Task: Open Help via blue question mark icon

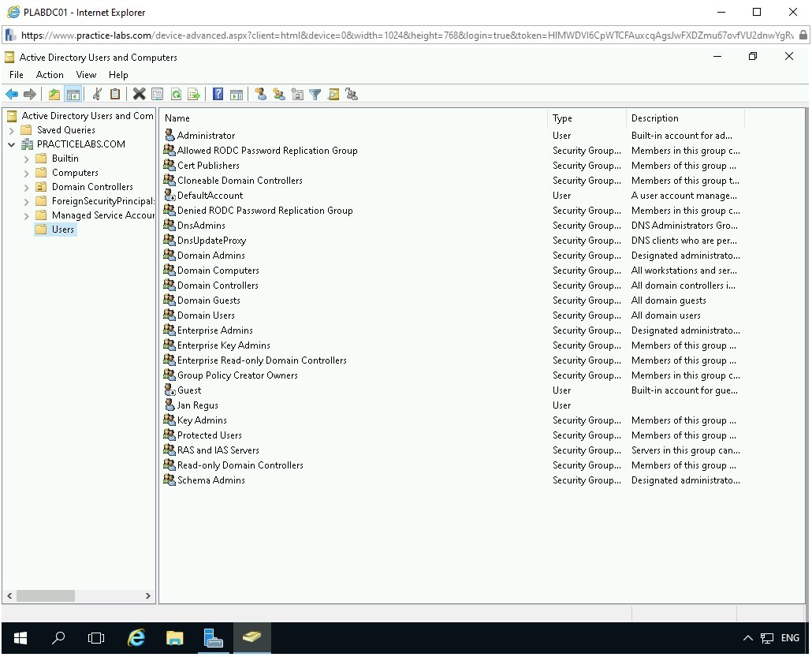Action: click(x=218, y=95)
